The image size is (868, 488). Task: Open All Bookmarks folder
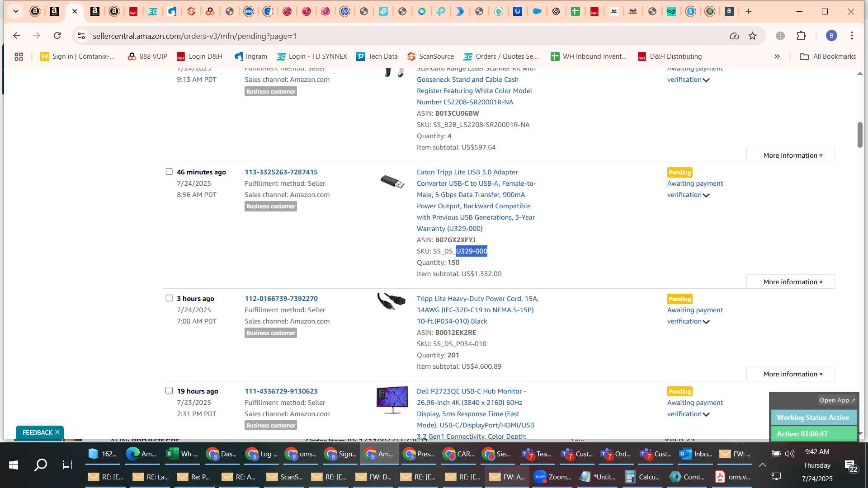828,56
